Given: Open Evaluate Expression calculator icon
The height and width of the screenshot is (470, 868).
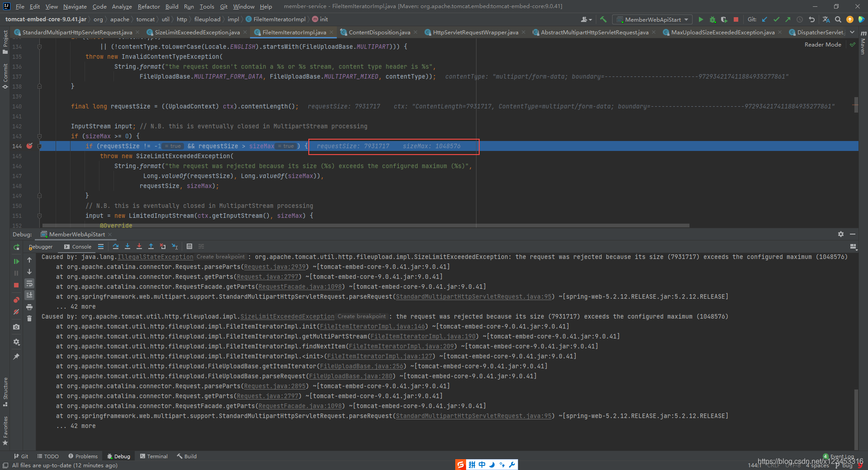Looking at the screenshot, I should pyautogui.click(x=189, y=246).
